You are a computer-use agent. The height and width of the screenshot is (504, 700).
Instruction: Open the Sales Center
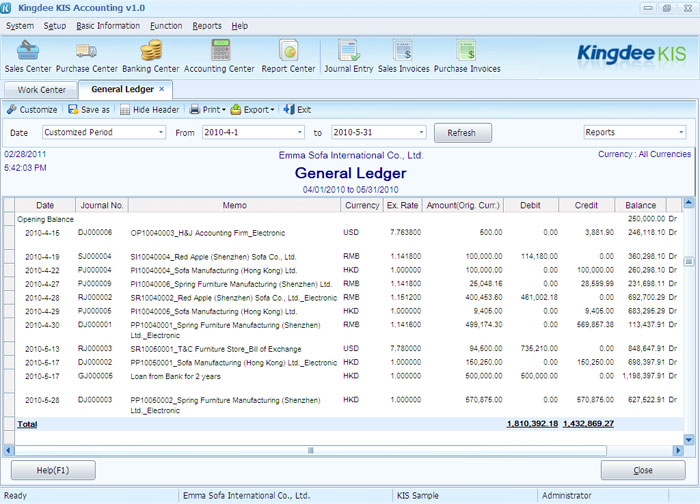click(x=28, y=57)
